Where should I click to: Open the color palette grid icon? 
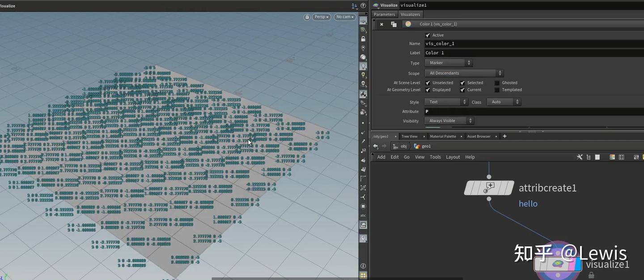tap(612, 157)
